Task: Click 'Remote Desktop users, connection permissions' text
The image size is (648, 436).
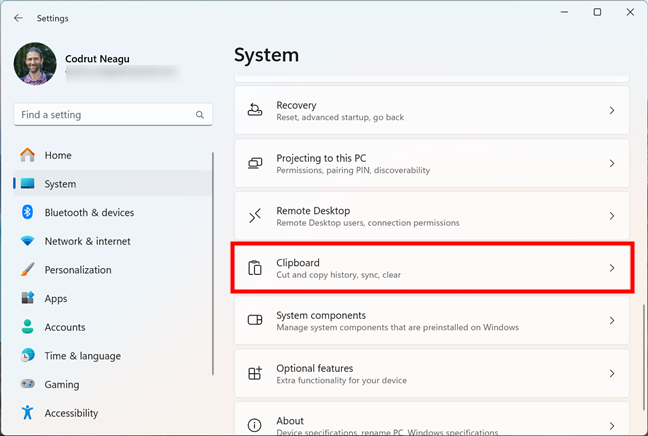Action: (x=368, y=223)
